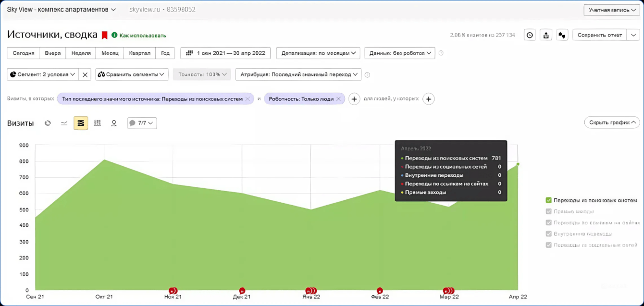The height and width of the screenshot is (306, 644).
Task: Click the red bookmark icon beside the report title
Action: click(x=104, y=35)
